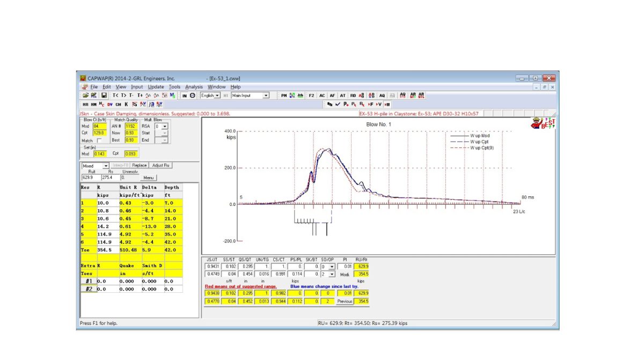Image resolution: width=644 pixels, height=362 pixels.
Task: Click the AC toolbar icon
Action: tap(322, 95)
